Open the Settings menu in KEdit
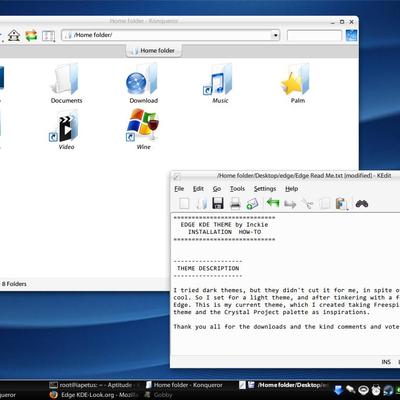400x400 pixels. (x=265, y=189)
